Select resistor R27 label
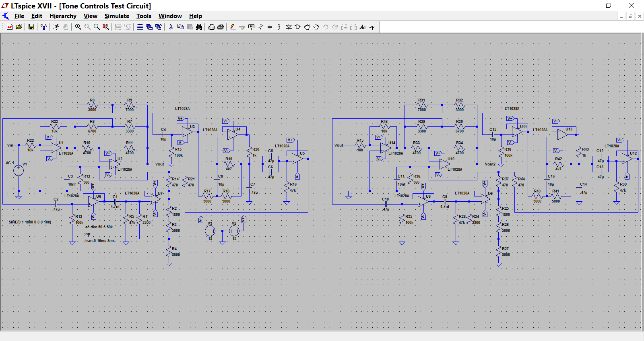Viewport: 644px width, 341px height. 506,249
